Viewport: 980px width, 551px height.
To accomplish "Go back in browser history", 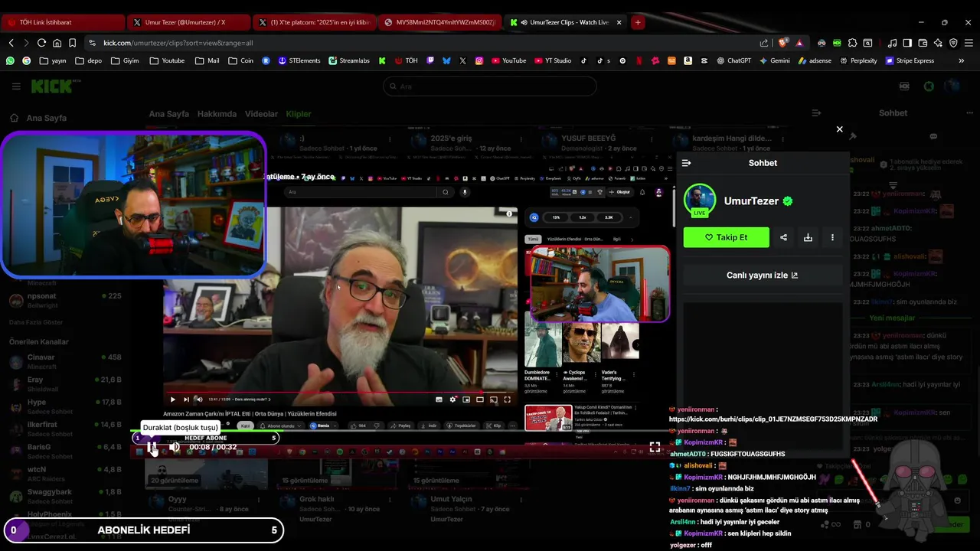I will coord(11,43).
